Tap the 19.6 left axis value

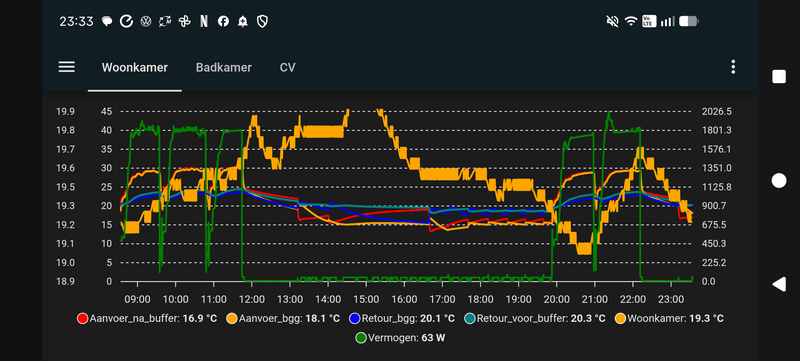point(65,168)
